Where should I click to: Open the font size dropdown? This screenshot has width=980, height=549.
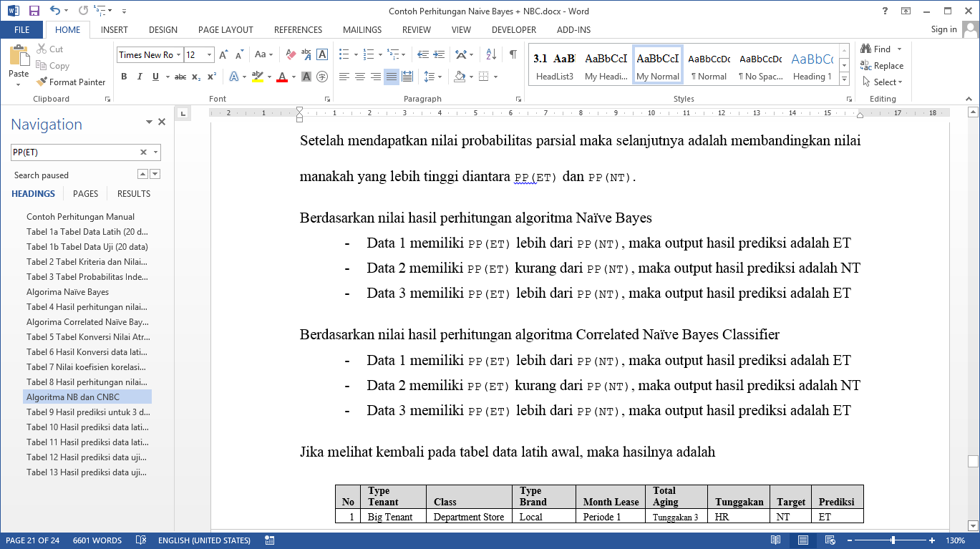click(x=209, y=55)
